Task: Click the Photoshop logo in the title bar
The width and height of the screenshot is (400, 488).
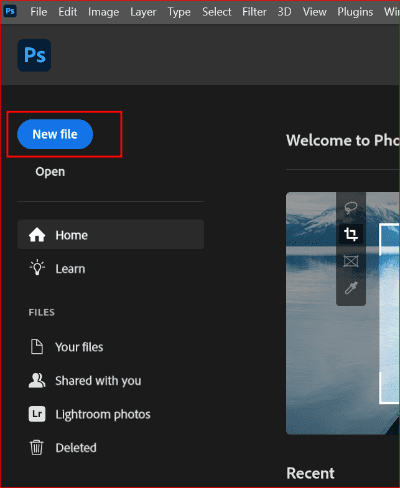Action: (x=10, y=12)
